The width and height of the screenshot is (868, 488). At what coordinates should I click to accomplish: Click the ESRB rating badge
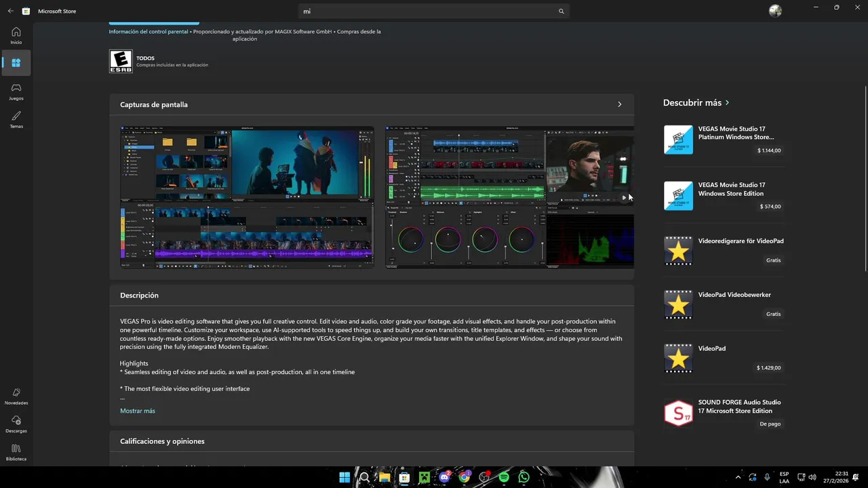coord(121,61)
